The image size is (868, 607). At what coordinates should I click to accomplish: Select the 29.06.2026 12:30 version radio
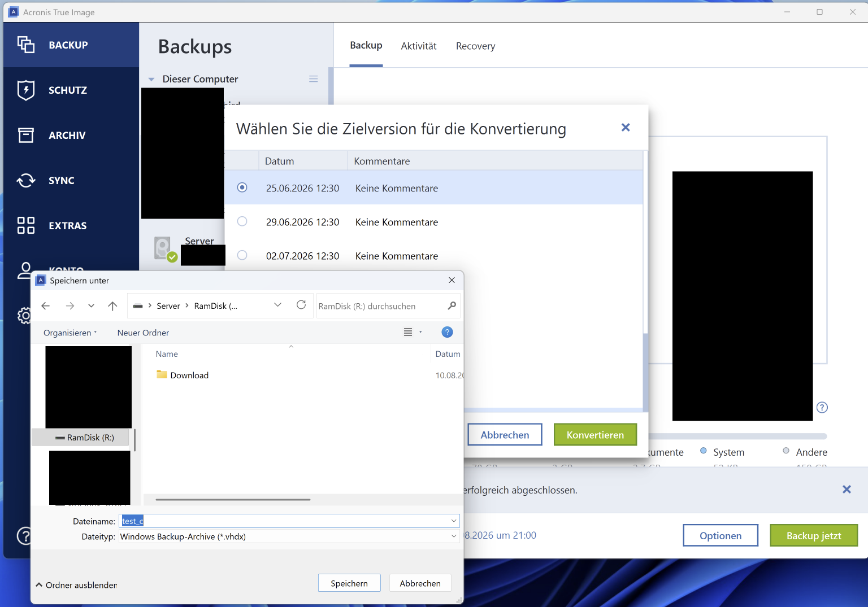point(242,221)
